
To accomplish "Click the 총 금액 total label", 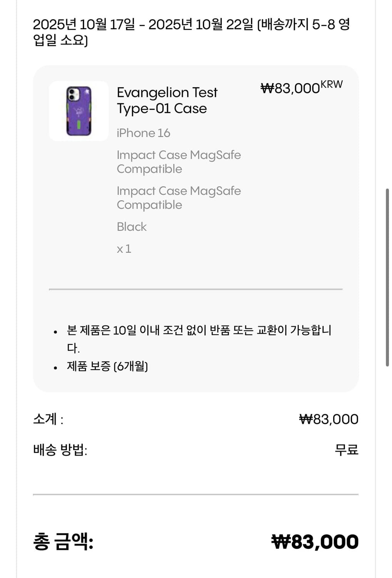I will 63,541.
